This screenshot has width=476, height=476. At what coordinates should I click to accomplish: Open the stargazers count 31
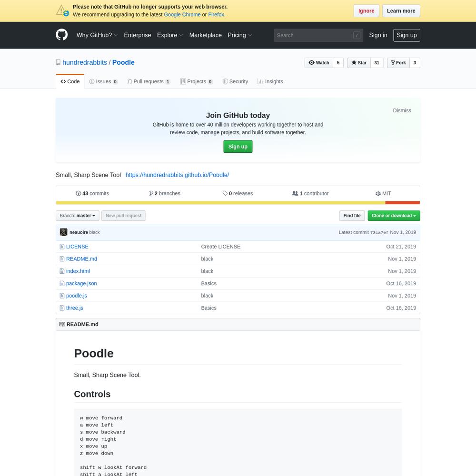tap(377, 63)
